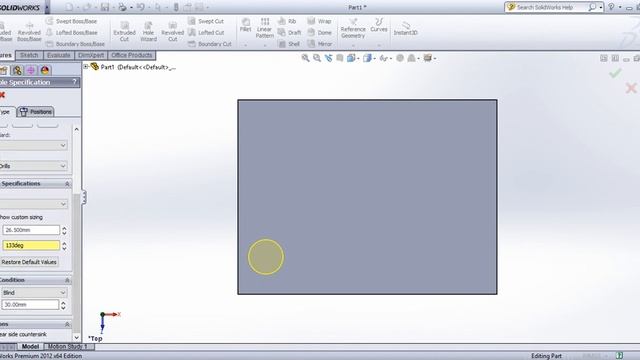Click the Section View icon
This screenshot has height=360, width=640.
340,58
